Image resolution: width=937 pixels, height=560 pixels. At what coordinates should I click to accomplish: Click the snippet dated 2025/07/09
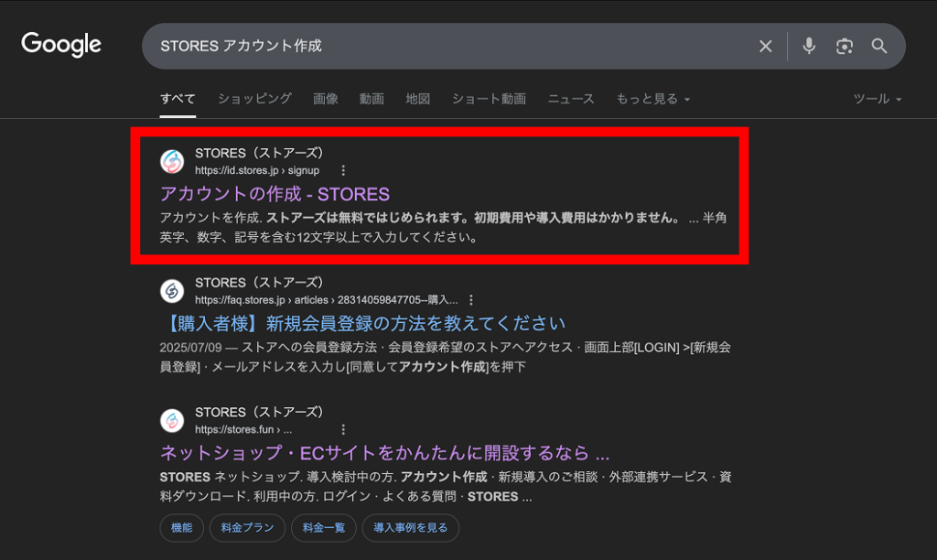(446, 357)
